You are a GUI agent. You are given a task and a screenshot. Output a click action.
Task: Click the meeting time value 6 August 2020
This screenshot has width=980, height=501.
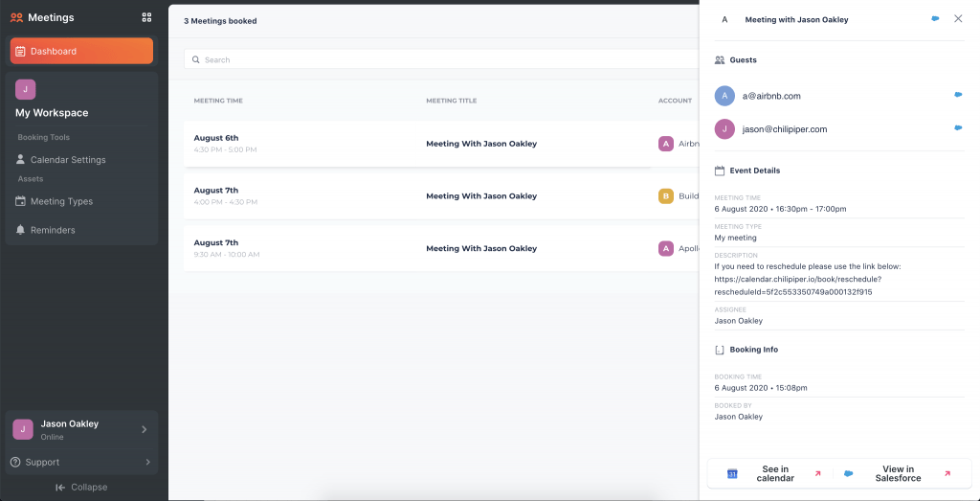pyautogui.click(x=780, y=209)
